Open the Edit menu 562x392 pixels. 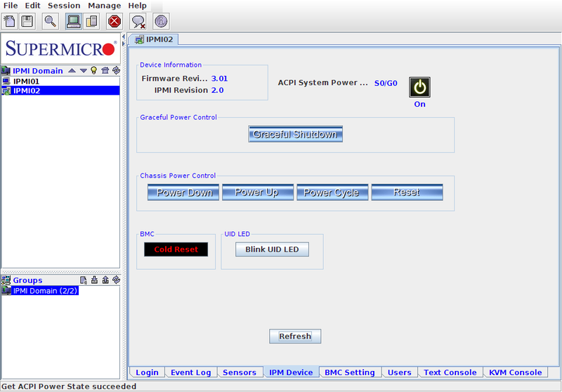tap(32, 6)
